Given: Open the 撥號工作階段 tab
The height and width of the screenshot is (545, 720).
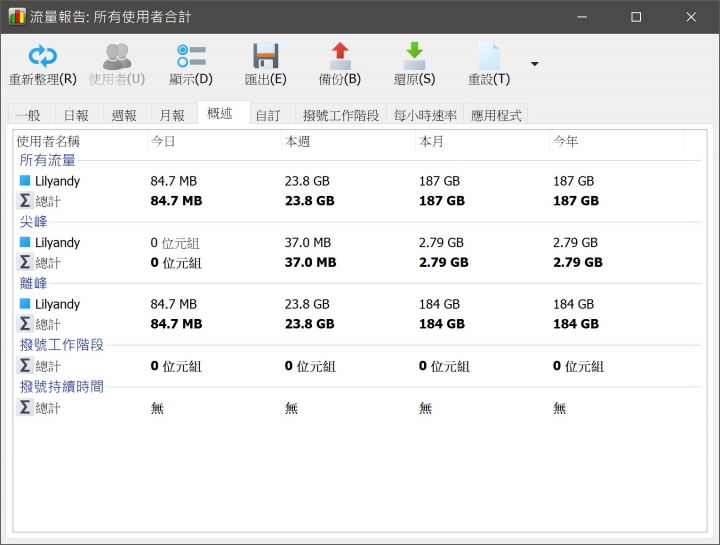Looking at the screenshot, I should point(341,115).
